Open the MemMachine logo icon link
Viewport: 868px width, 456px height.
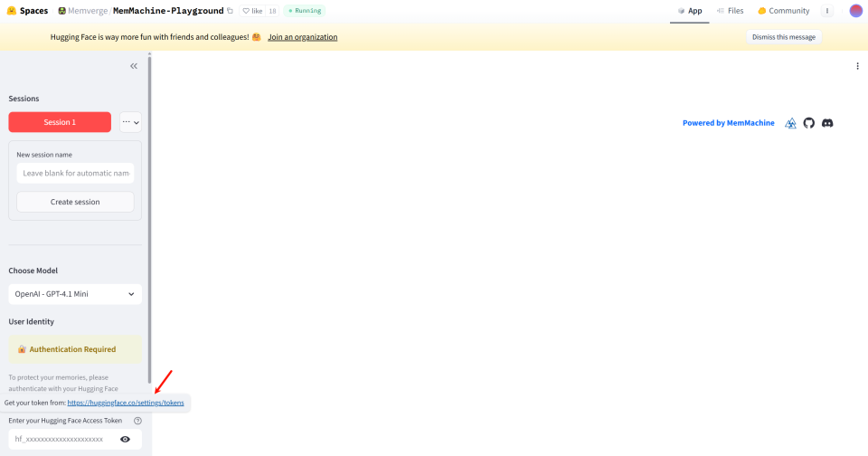click(x=790, y=123)
